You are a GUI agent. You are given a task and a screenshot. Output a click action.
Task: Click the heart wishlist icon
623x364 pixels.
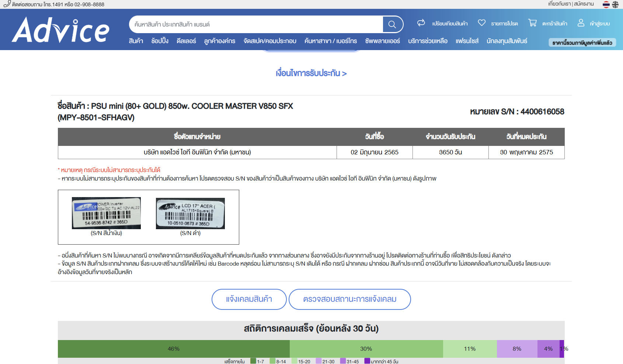[481, 23]
